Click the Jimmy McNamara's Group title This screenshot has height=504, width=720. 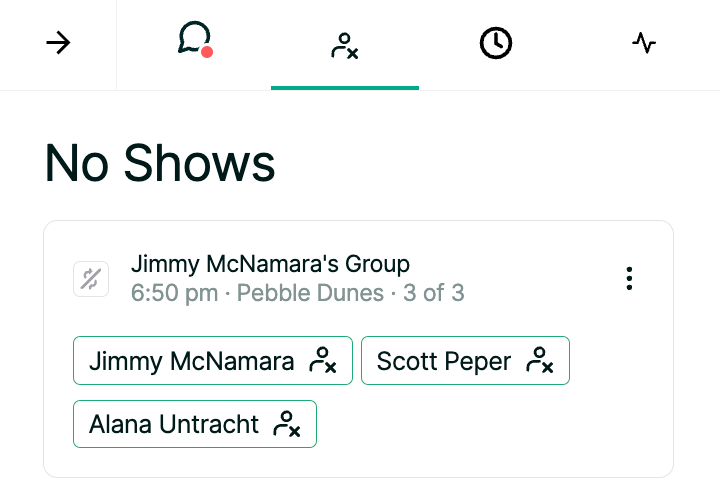click(270, 265)
